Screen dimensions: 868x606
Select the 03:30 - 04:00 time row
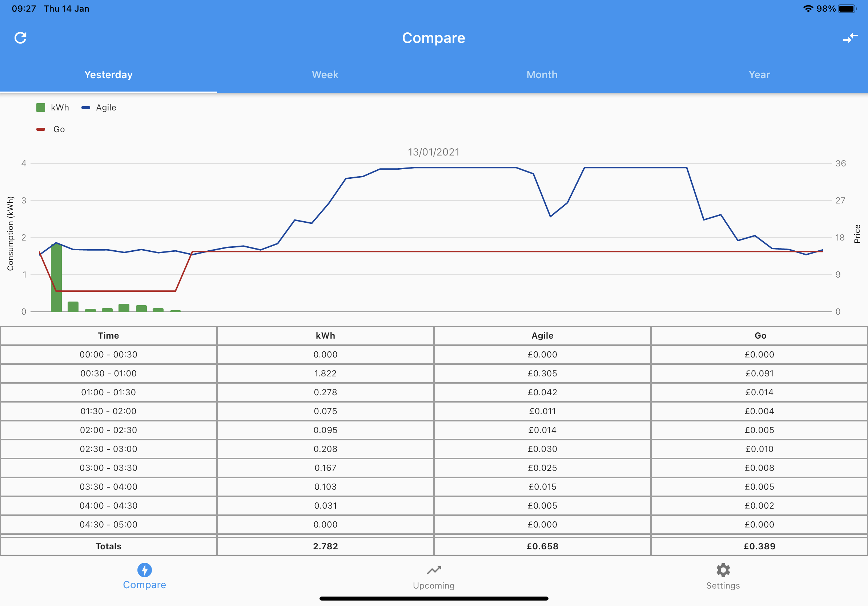(x=108, y=486)
